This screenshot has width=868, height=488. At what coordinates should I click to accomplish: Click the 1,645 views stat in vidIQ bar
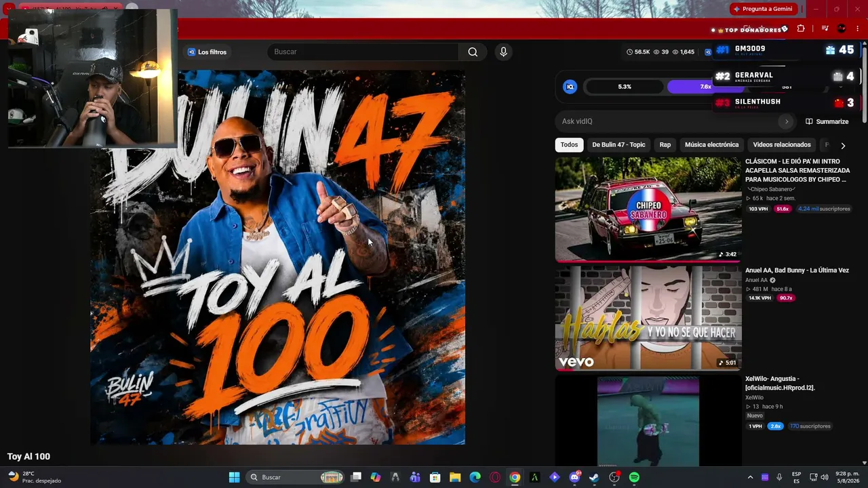click(x=684, y=52)
